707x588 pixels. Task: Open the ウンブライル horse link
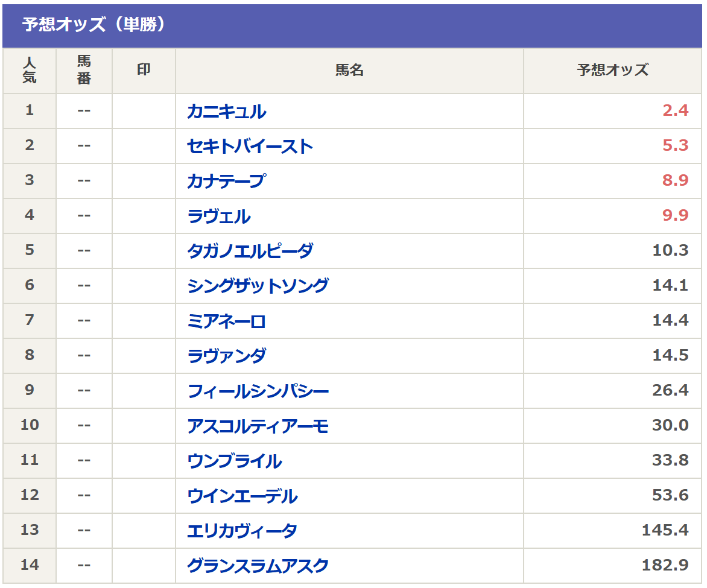coord(234,461)
